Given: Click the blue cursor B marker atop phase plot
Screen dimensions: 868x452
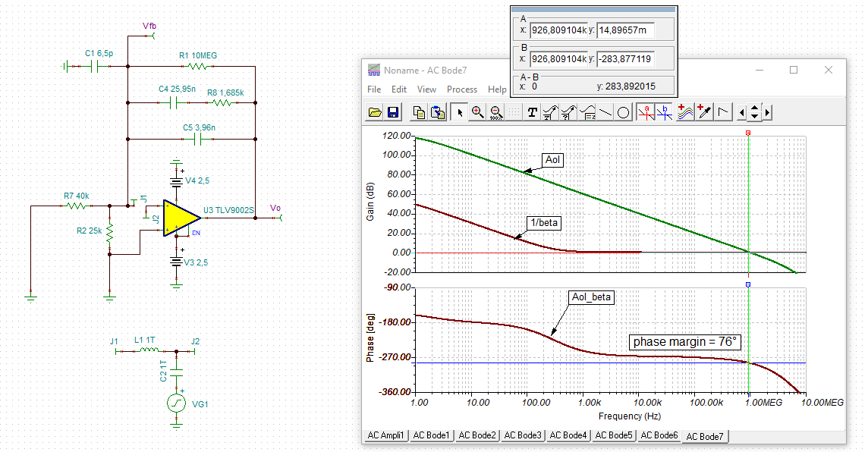Looking at the screenshot, I should pyautogui.click(x=748, y=284).
